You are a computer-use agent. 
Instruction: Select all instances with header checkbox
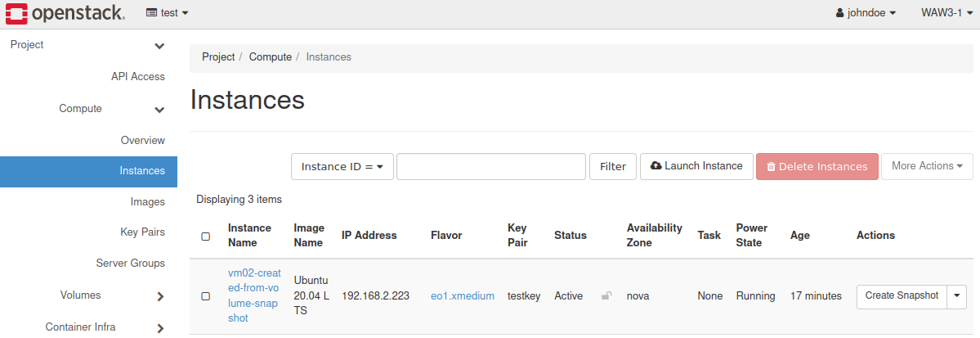pyautogui.click(x=205, y=237)
